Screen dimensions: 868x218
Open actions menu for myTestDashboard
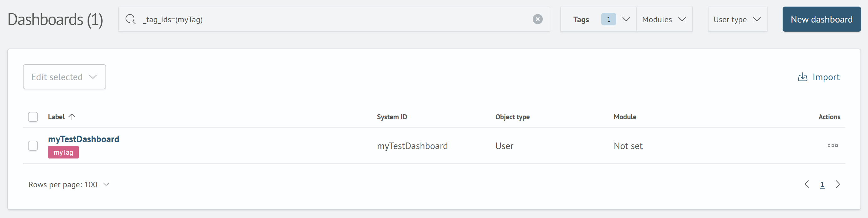[x=832, y=146]
